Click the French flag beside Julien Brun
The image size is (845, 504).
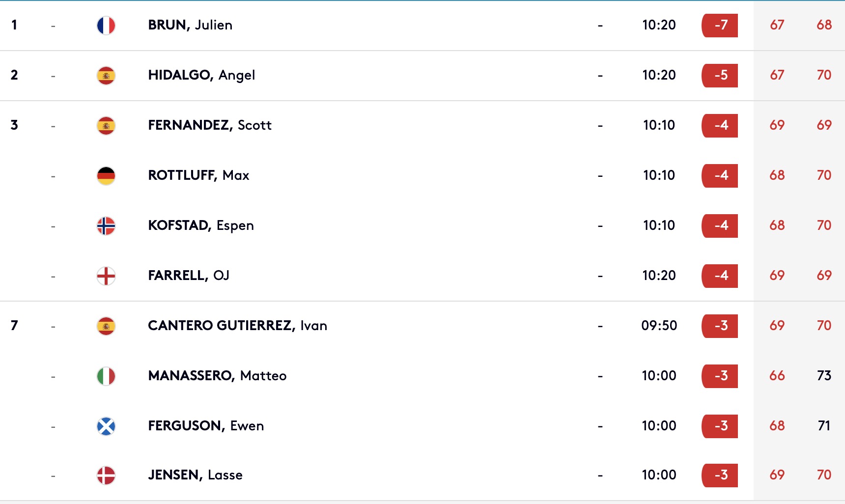106,26
